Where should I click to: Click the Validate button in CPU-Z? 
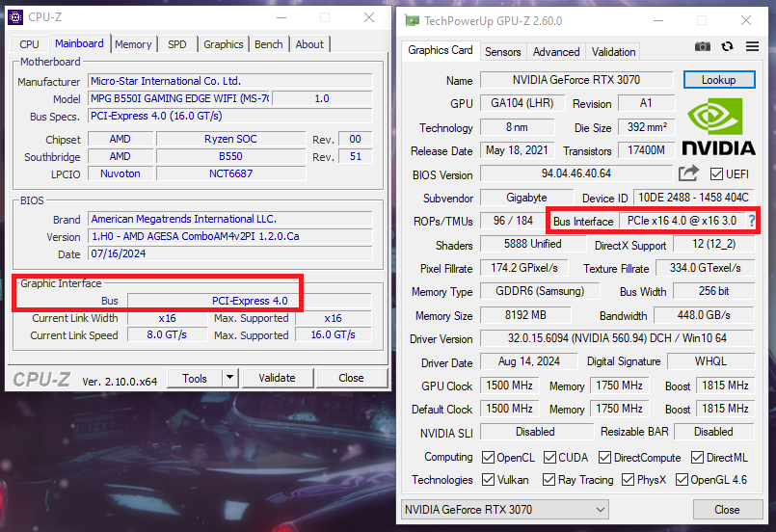pyautogui.click(x=278, y=378)
